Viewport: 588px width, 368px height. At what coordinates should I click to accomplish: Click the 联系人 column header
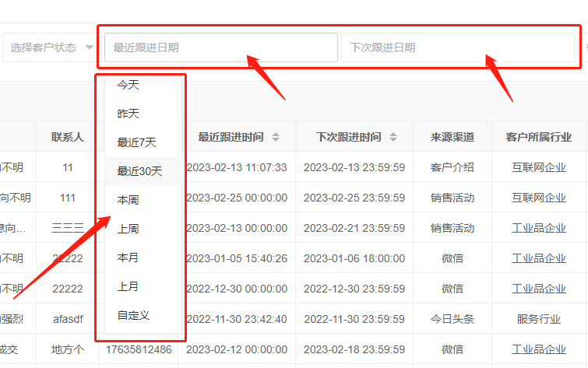(68, 137)
